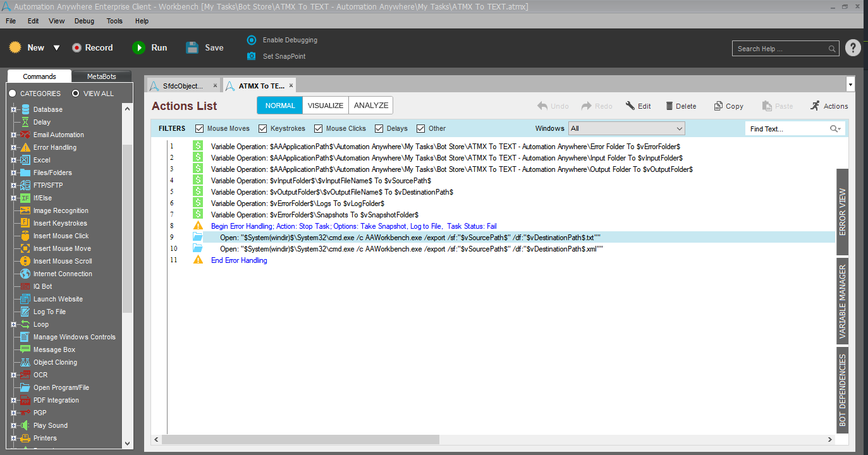
Task: Switch to the MetaBots tab
Action: pyautogui.click(x=102, y=76)
